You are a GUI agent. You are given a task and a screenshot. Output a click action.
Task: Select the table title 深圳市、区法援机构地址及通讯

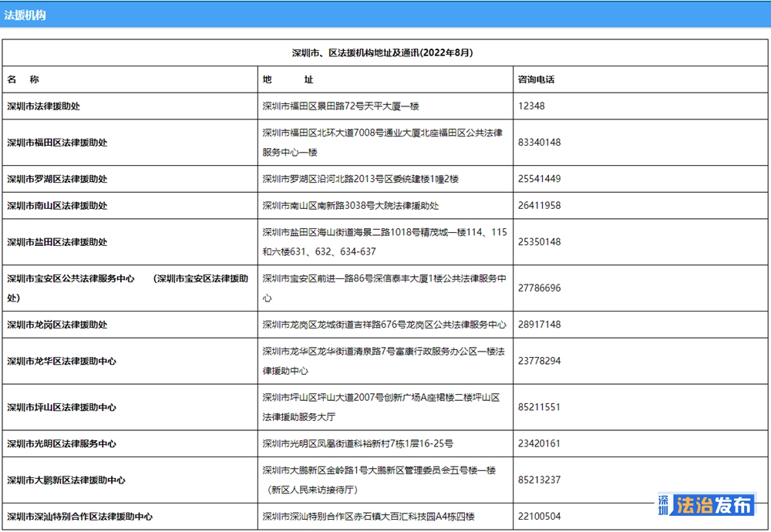tap(382, 53)
